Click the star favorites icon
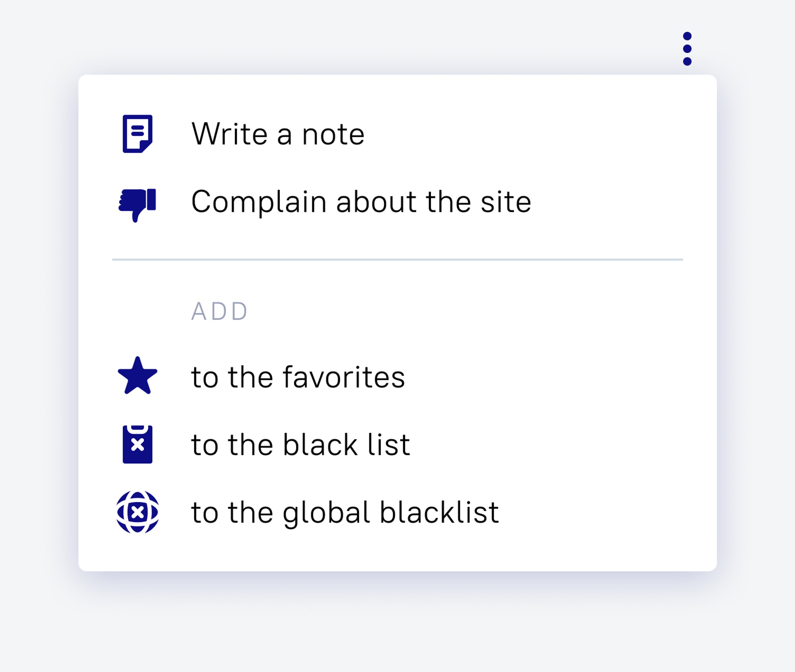 point(138,376)
